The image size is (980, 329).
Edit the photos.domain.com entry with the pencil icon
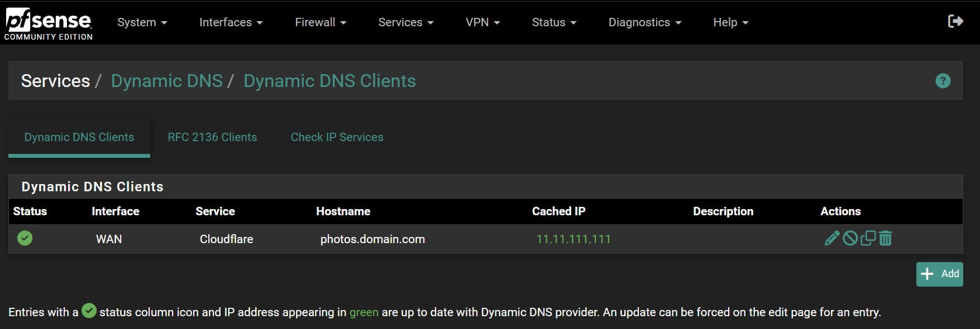point(832,238)
